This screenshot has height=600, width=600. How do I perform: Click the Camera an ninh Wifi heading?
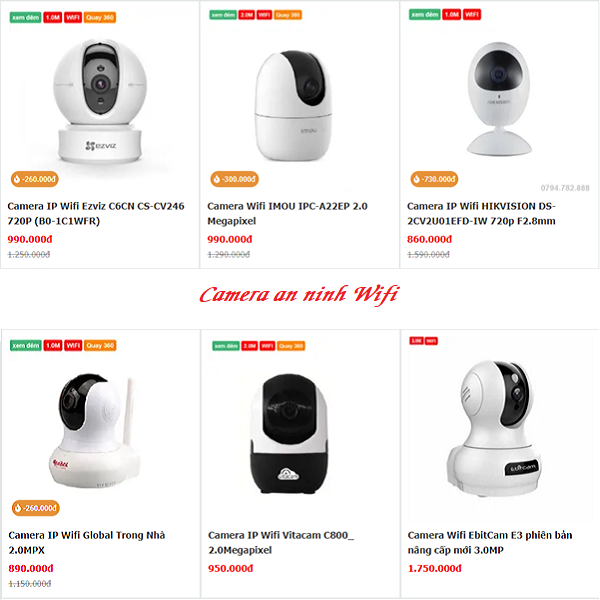(299, 295)
